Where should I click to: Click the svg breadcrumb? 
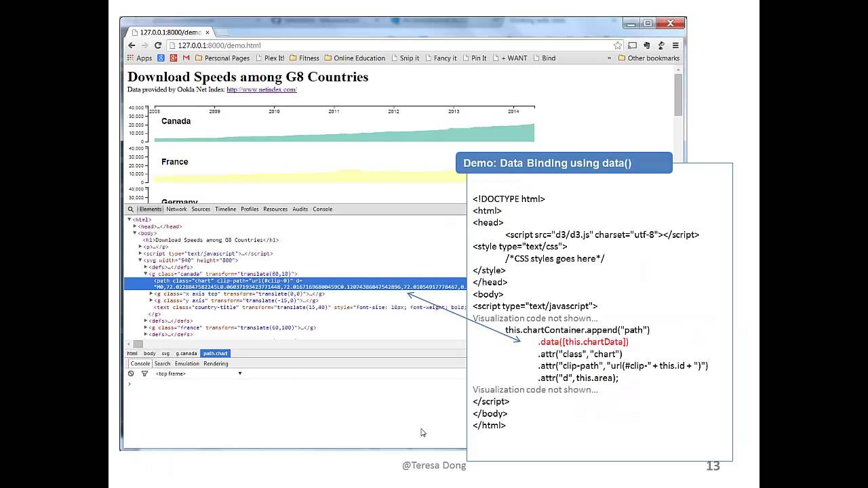tap(165, 354)
